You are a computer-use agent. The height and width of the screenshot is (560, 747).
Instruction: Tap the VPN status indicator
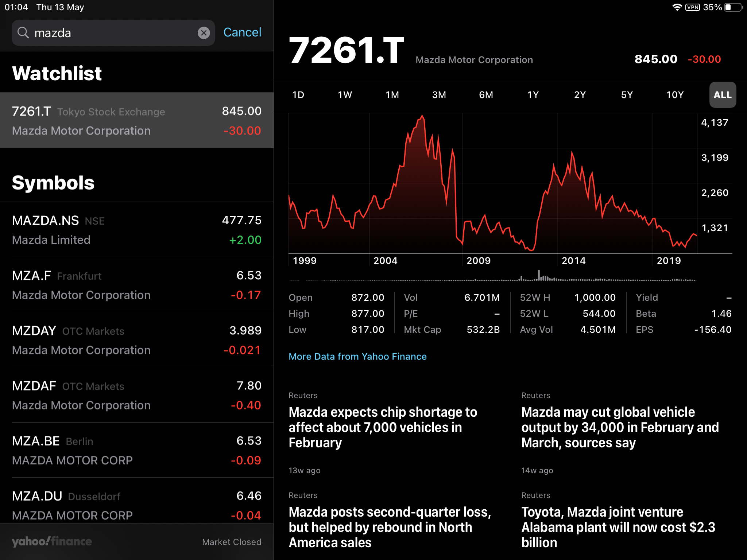692,7
